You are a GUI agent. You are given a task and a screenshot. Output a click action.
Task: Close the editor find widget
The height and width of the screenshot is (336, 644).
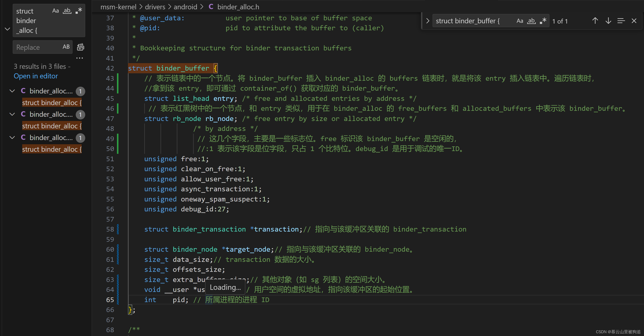634,21
